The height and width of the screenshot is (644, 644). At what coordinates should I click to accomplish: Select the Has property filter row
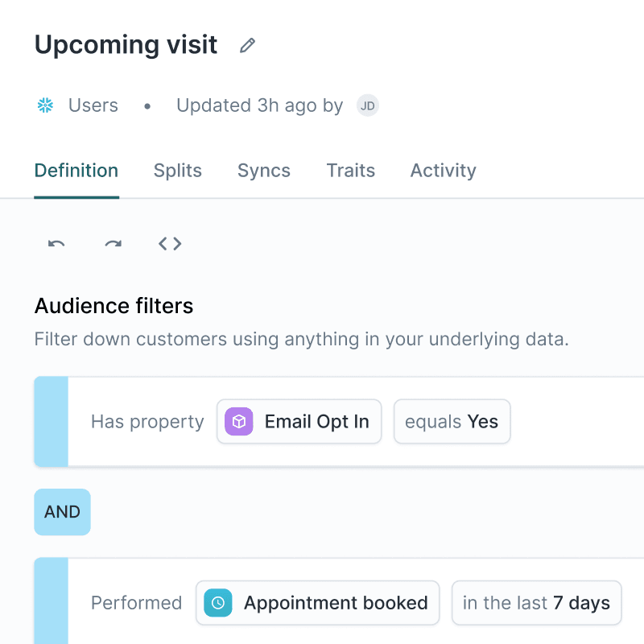click(x=147, y=421)
